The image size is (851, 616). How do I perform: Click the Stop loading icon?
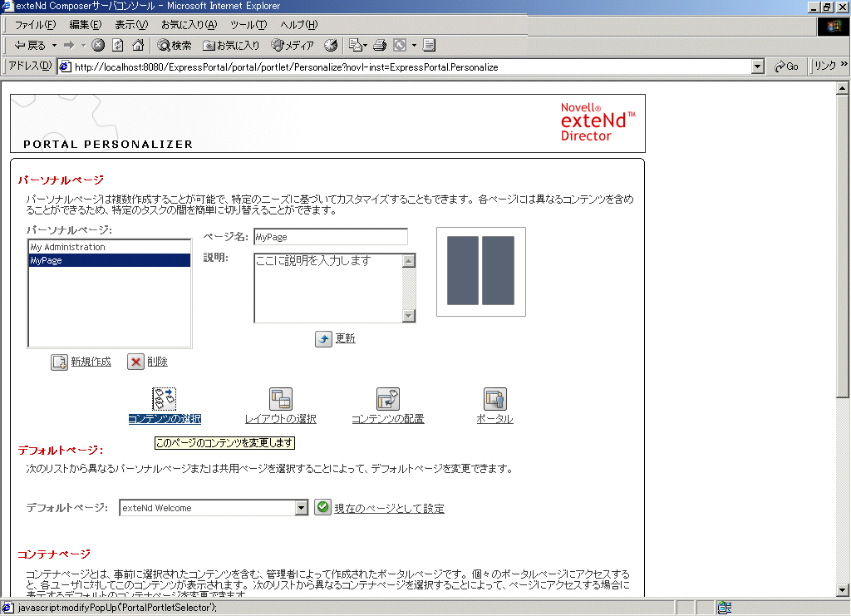(x=98, y=46)
